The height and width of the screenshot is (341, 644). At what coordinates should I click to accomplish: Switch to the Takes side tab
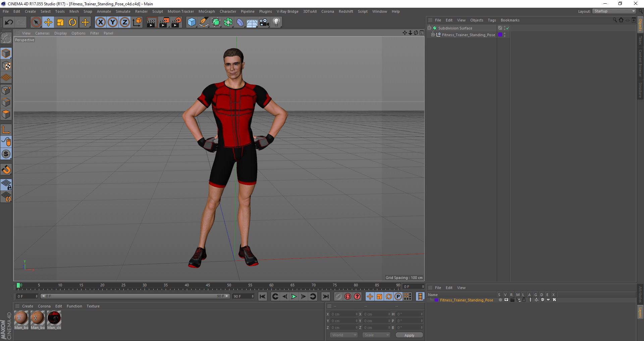[x=640, y=41]
